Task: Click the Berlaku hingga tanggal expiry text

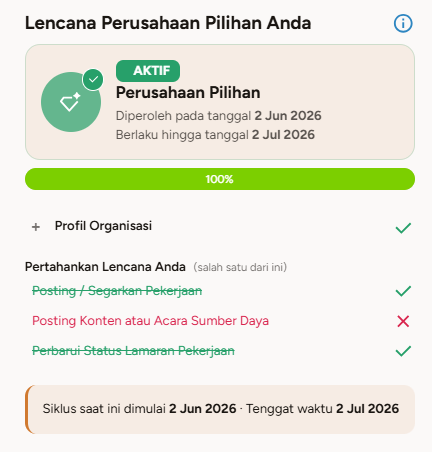Action: [215, 135]
